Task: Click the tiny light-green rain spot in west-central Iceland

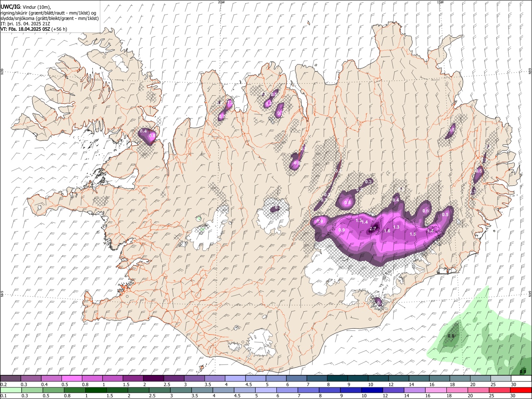Action: coord(199,218)
